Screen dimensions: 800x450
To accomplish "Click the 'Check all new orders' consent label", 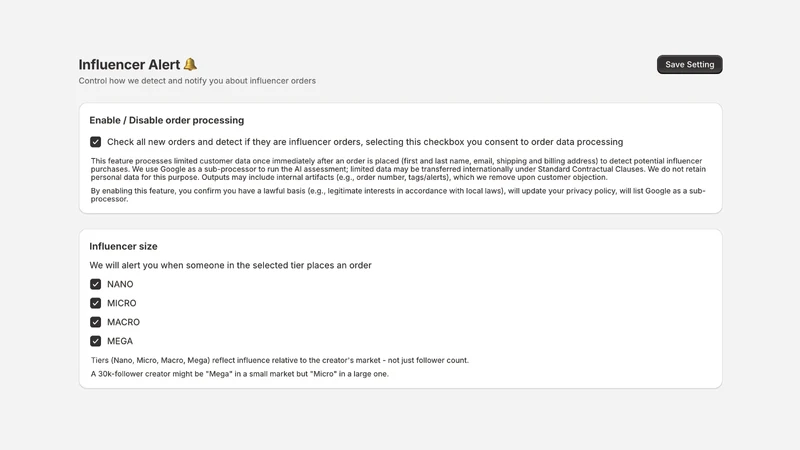I will tap(365, 142).
